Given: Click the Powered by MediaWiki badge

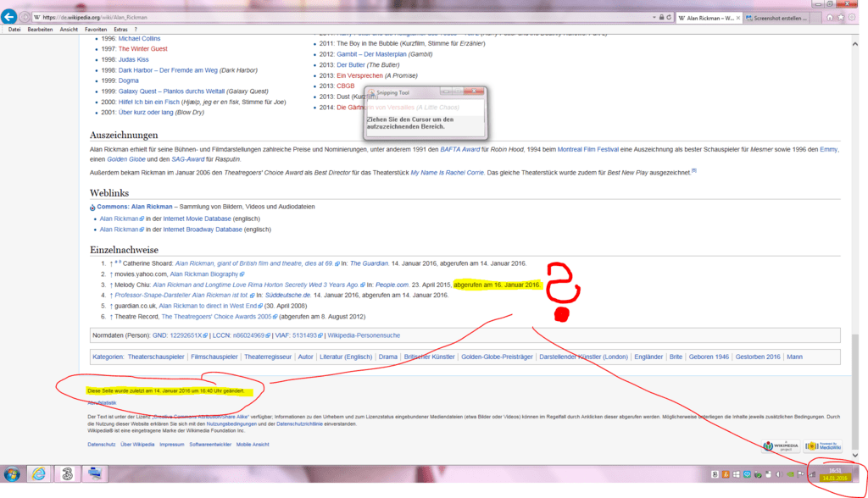Looking at the screenshot, I should pyautogui.click(x=822, y=446).
